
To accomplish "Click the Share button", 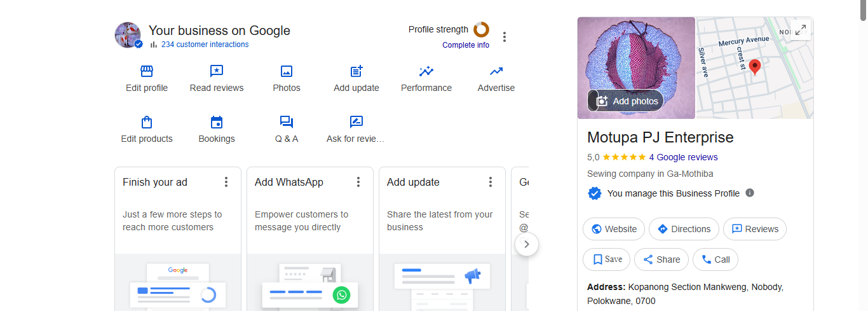I will (661, 259).
